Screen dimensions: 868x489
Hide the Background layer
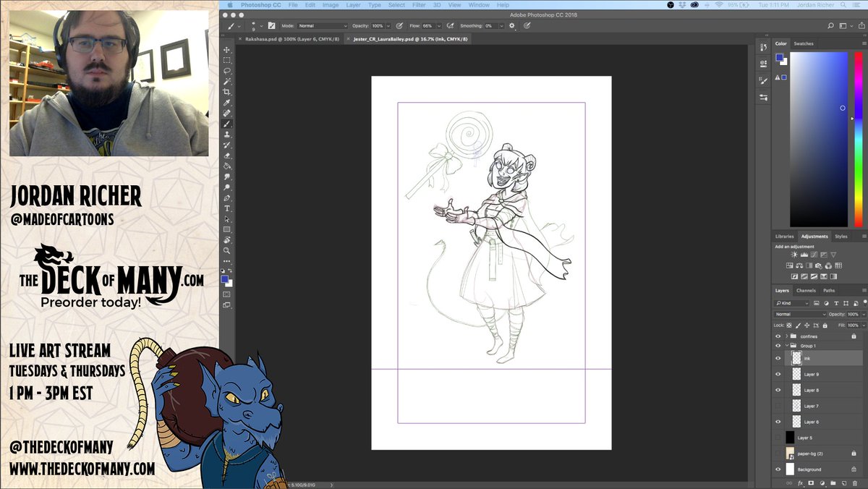click(x=778, y=469)
